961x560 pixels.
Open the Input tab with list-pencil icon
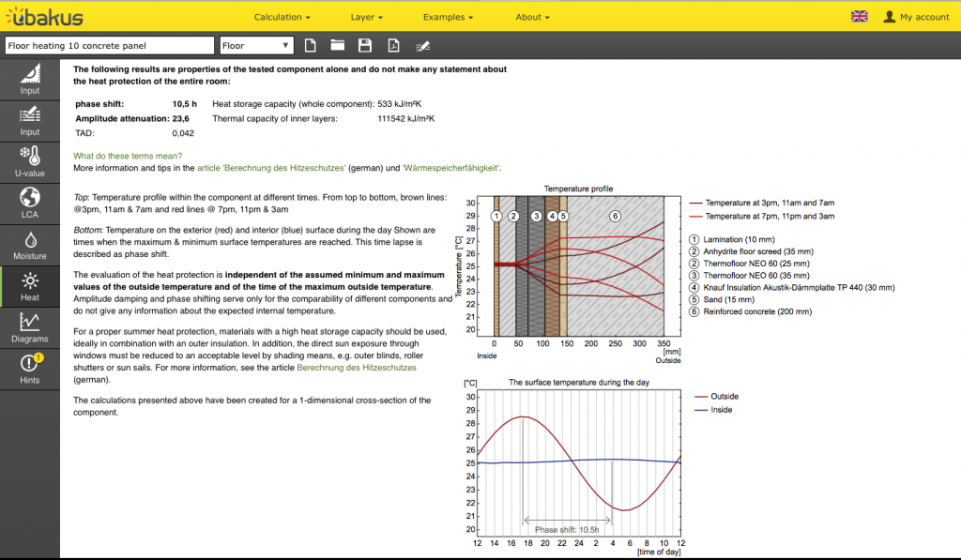(30, 121)
